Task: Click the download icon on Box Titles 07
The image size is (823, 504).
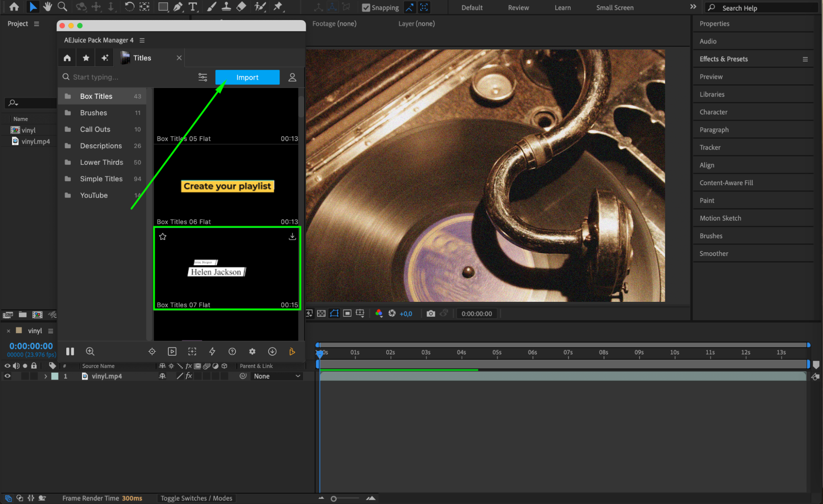Action: pos(292,236)
